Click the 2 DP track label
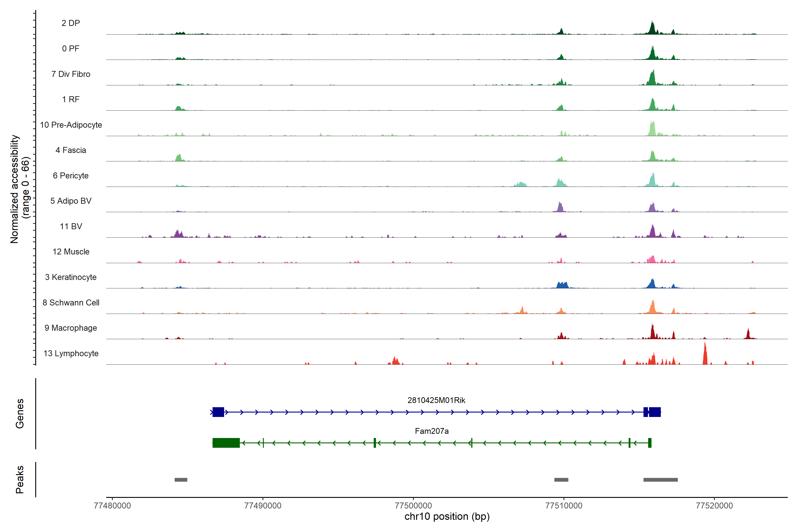 pyautogui.click(x=70, y=23)
